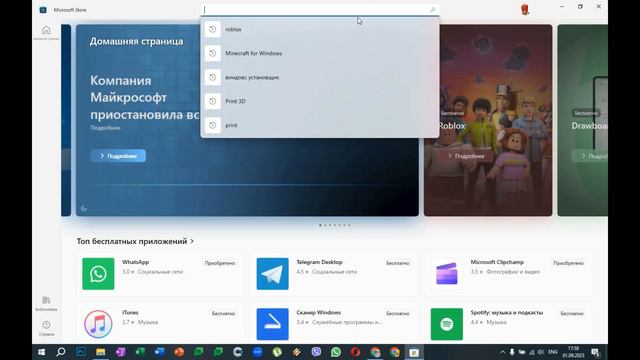
Task: Open Excel from the taskbar
Action: tap(140, 352)
